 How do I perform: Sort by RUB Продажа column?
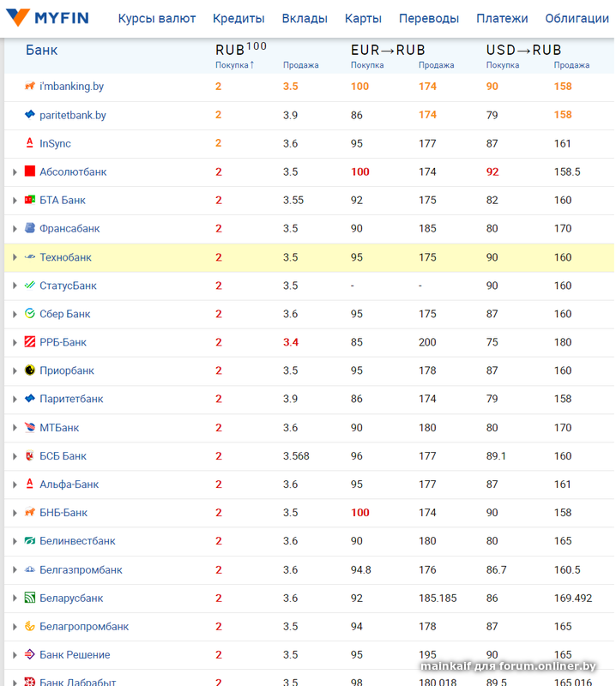click(301, 65)
